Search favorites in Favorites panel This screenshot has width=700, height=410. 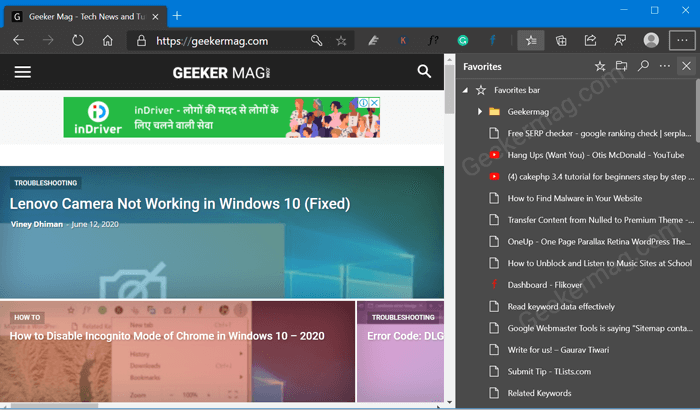coord(643,67)
